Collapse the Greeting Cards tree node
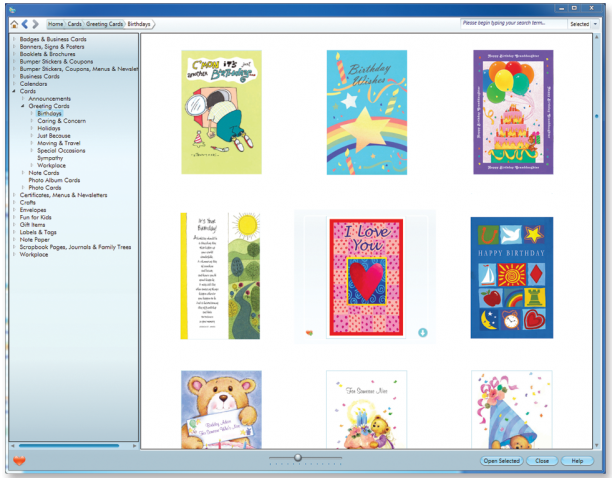The height and width of the screenshot is (478, 612). [23, 106]
